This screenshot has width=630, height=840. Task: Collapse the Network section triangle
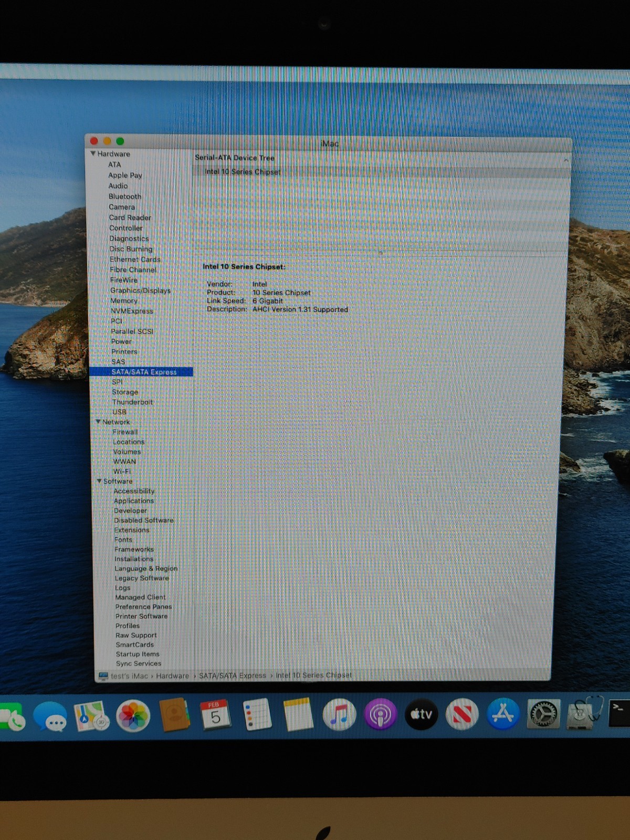(98, 421)
